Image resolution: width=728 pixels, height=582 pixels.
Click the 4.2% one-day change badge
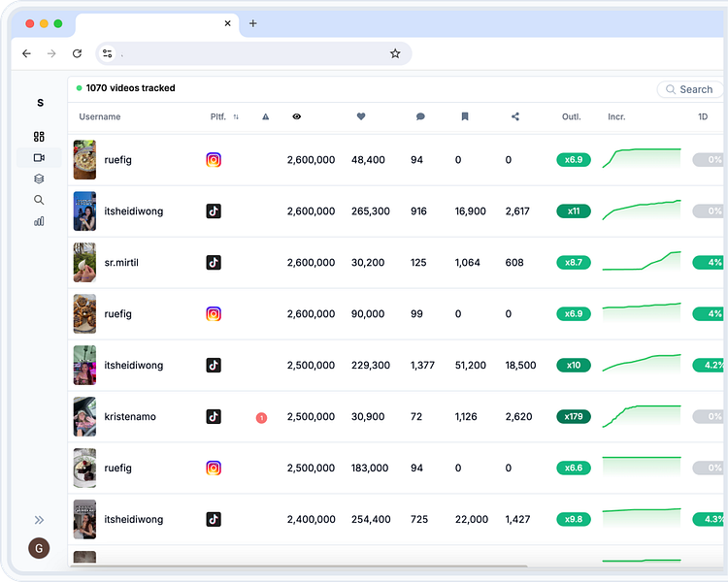click(x=710, y=366)
